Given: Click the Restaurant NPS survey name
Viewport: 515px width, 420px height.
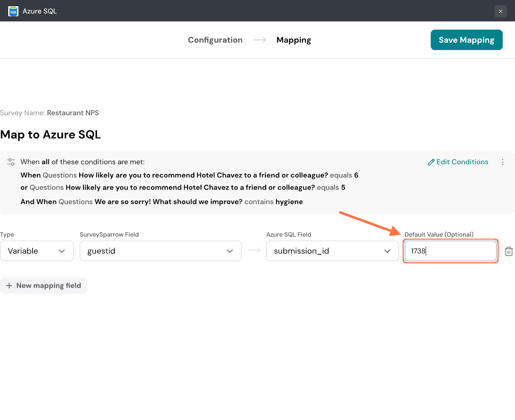Looking at the screenshot, I should 73,113.
